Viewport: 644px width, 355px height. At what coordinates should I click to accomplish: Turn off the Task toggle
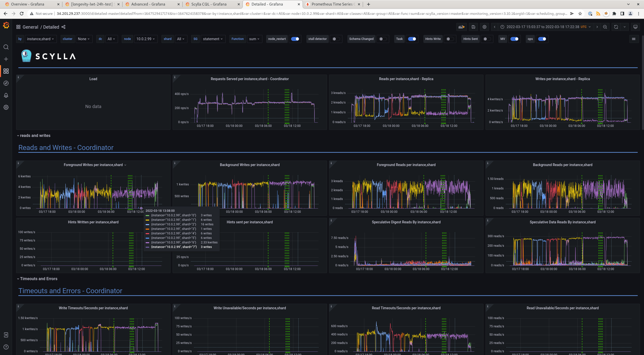tap(412, 39)
